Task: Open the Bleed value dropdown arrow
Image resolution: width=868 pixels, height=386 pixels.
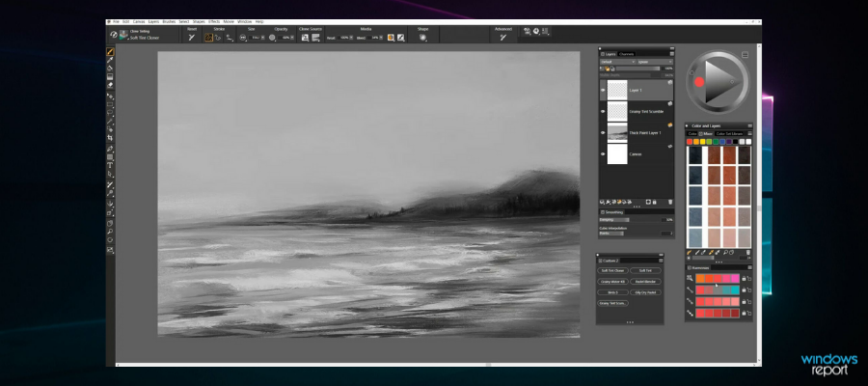Action: click(x=381, y=38)
